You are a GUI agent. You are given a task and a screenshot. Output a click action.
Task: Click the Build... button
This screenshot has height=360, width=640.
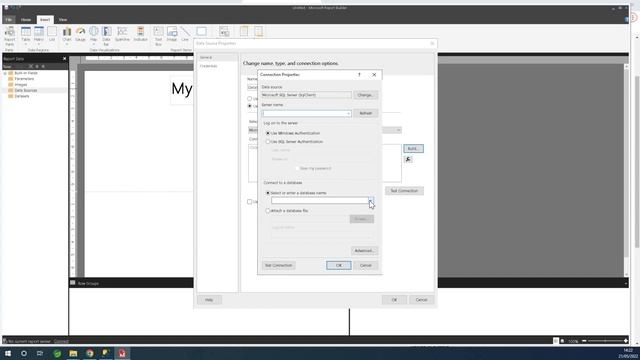pyautogui.click(x=413, y=149)
